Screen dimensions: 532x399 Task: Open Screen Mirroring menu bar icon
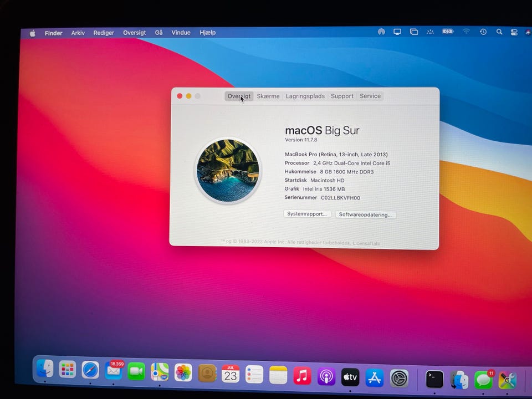coord(413,32)
